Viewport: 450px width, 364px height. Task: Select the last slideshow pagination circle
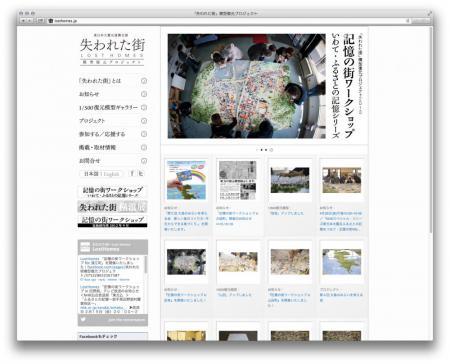(x=271, y=150)
